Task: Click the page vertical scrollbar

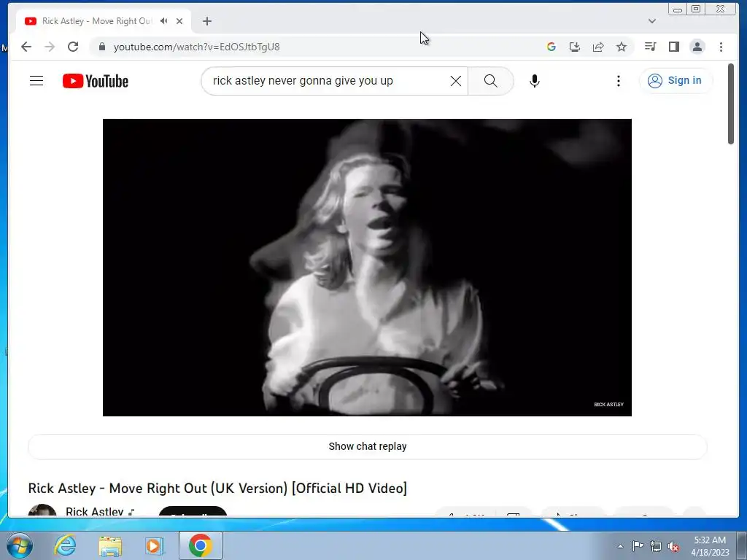Action: click(x=731, y=104)
